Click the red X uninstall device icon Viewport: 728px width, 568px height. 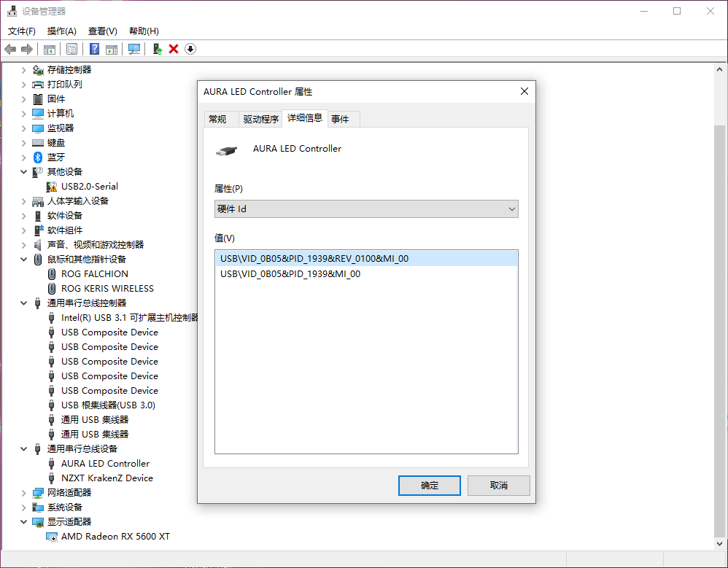tap(174, 49)
